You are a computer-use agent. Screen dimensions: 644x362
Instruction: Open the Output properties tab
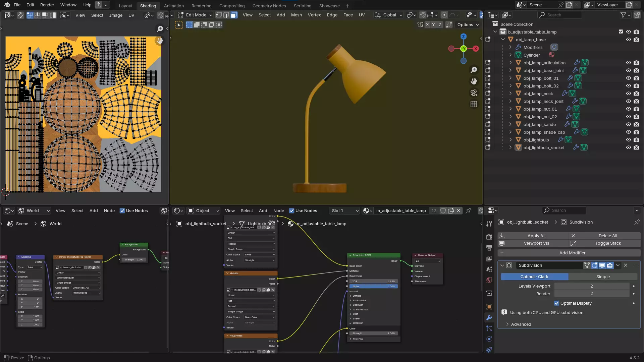tap(489, 248)
